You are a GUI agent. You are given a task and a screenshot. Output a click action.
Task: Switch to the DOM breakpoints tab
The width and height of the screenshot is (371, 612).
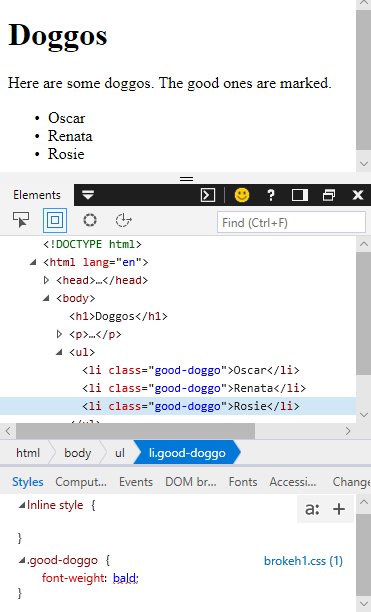191,482
